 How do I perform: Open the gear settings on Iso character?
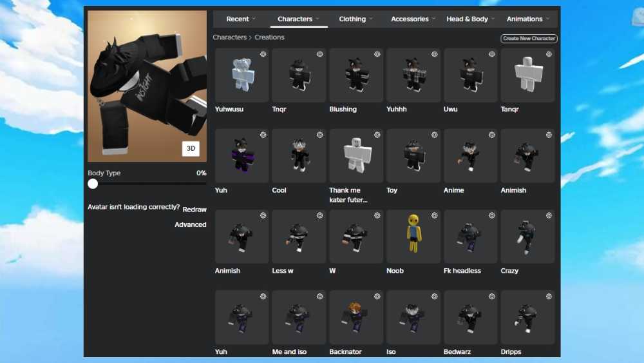coord(435,297)
